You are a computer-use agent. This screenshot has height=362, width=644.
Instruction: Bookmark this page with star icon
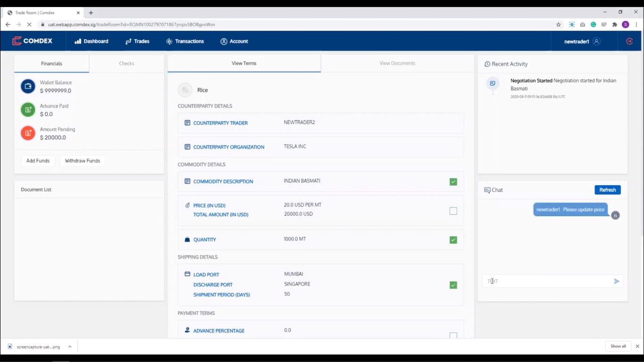[x=559, y=25]
